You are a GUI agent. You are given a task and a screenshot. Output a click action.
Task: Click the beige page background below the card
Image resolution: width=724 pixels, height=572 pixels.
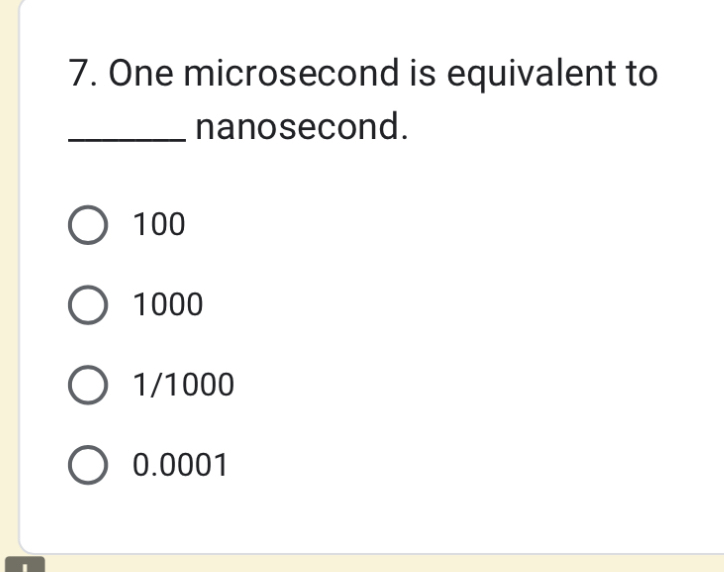[400, 564]
